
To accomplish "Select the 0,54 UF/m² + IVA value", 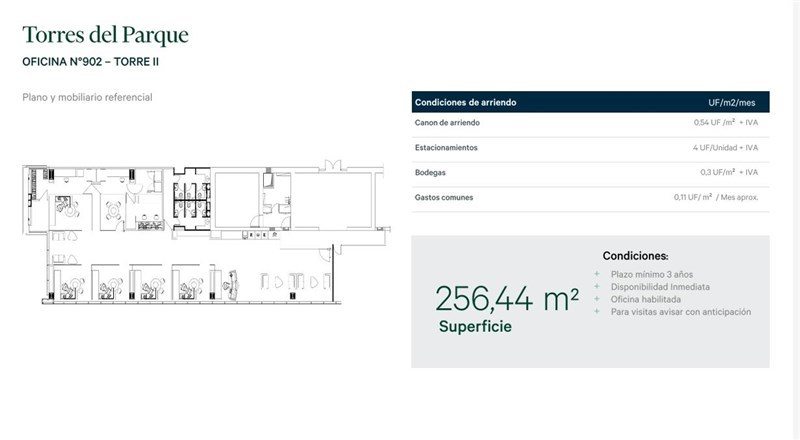I will pyautogui.click(x=726, y=123).
